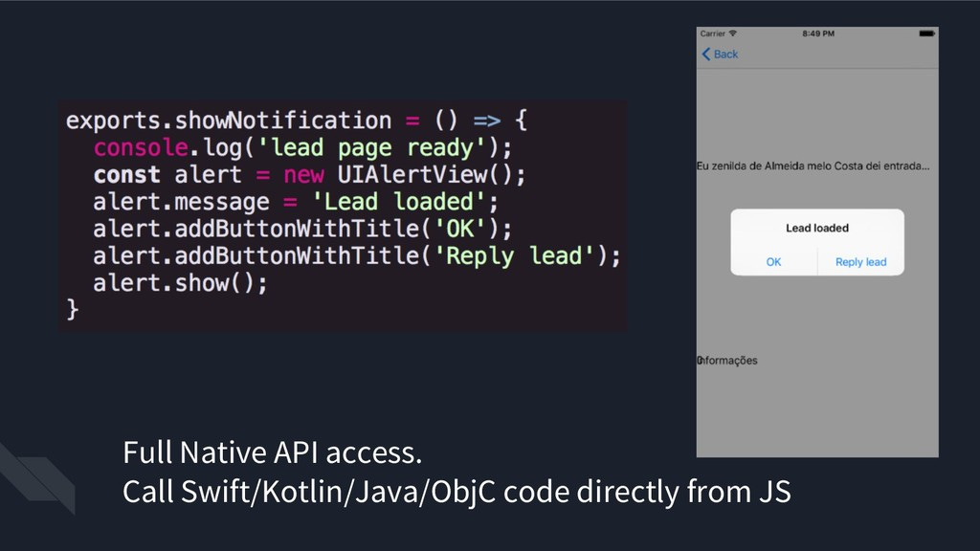The image size is (980, 551).
Task: Click the Carrier label in status bar
Action: (712, 33)
